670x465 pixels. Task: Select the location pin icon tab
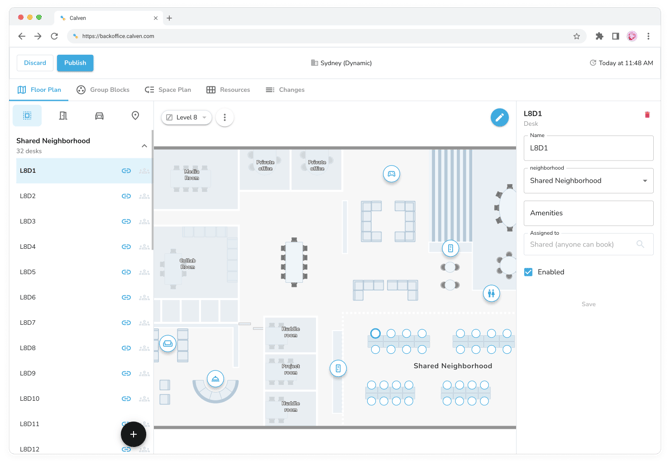point(135,116)
